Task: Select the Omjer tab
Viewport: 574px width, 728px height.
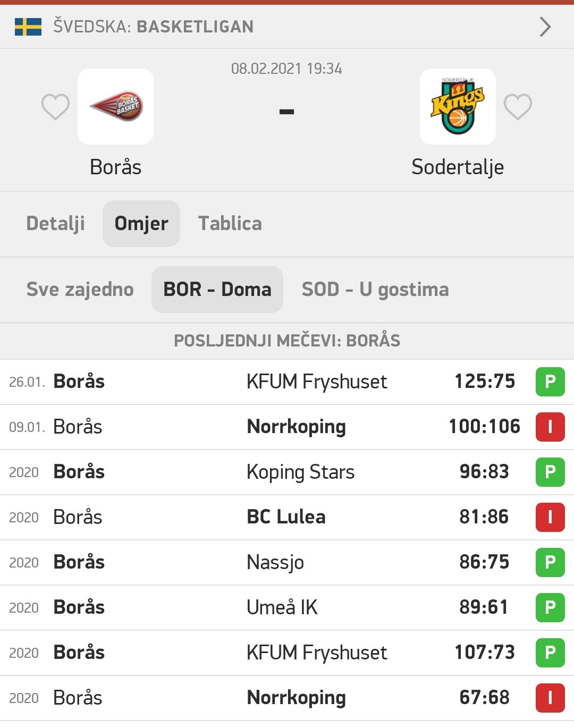Action: tap(141, 224)
